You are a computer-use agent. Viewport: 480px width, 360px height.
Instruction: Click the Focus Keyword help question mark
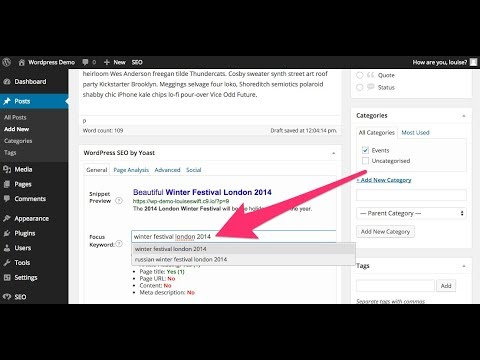tap(119, 244)
